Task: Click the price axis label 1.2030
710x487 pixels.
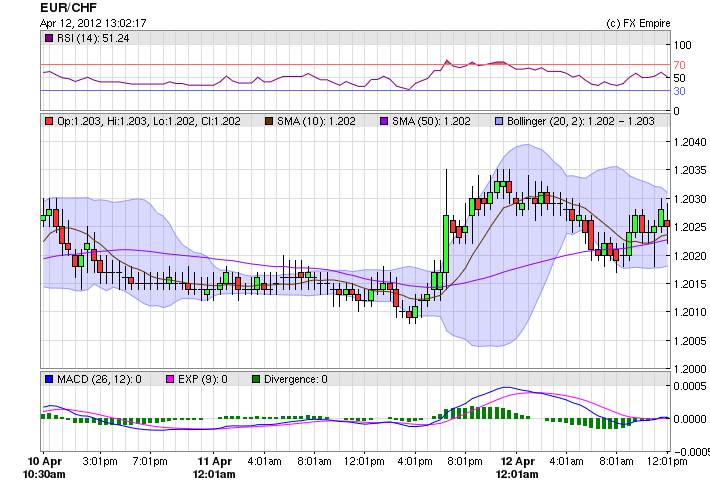Action: (690, 199)
